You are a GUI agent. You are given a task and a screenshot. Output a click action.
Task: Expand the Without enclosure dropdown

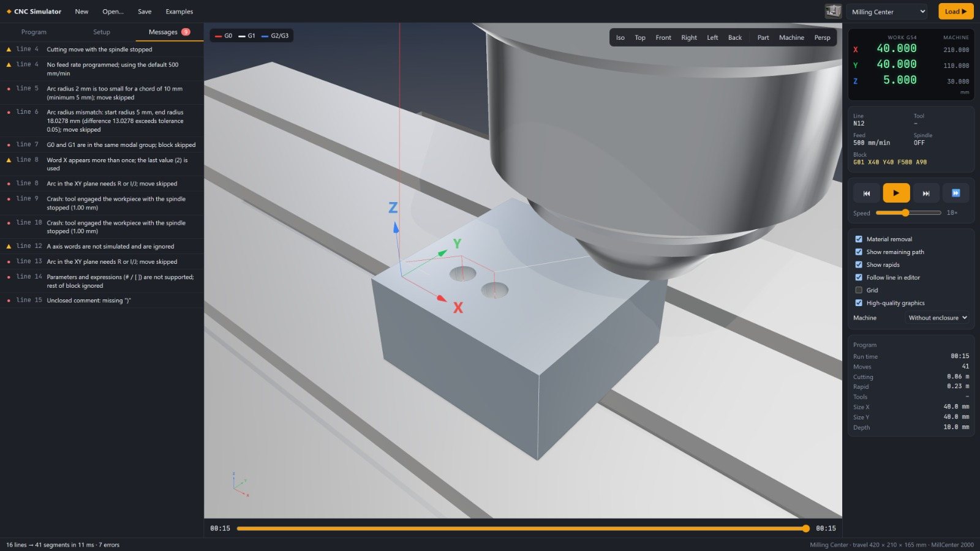pos(938,318)
